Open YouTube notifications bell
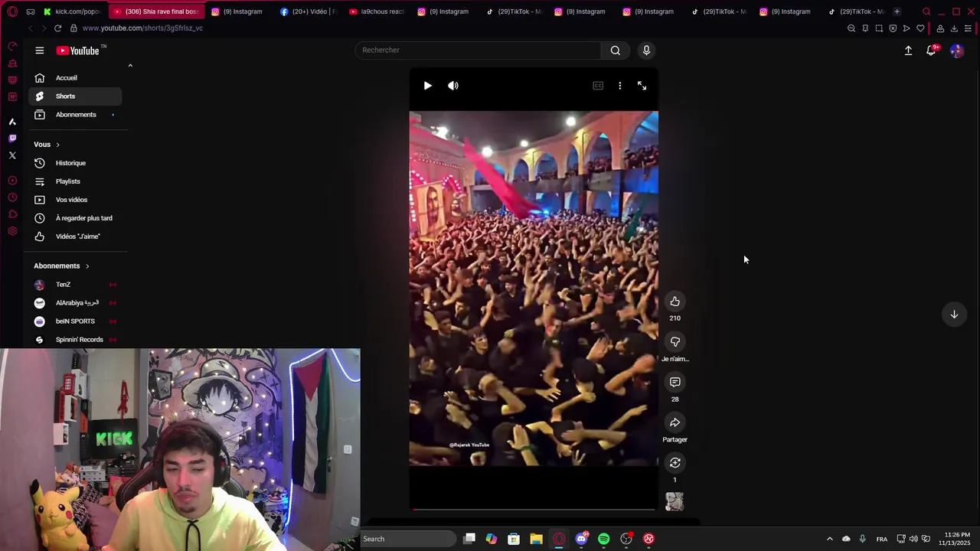 931,51
